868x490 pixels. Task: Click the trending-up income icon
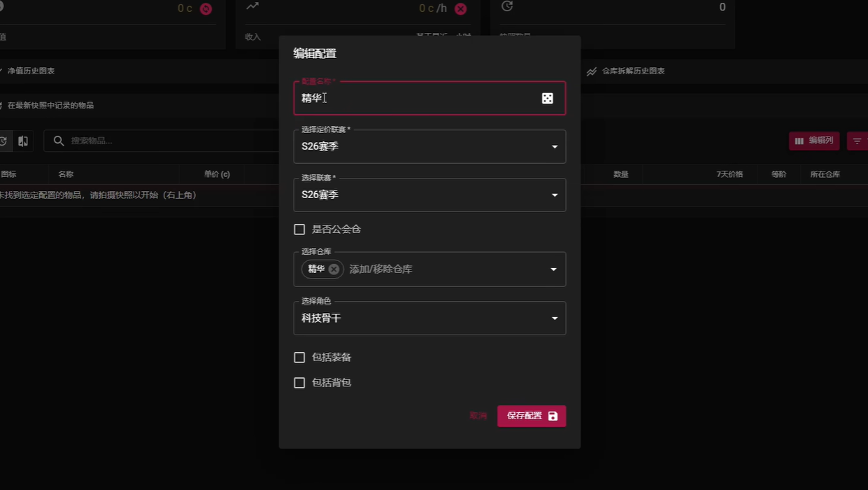(x=252, y=6)
